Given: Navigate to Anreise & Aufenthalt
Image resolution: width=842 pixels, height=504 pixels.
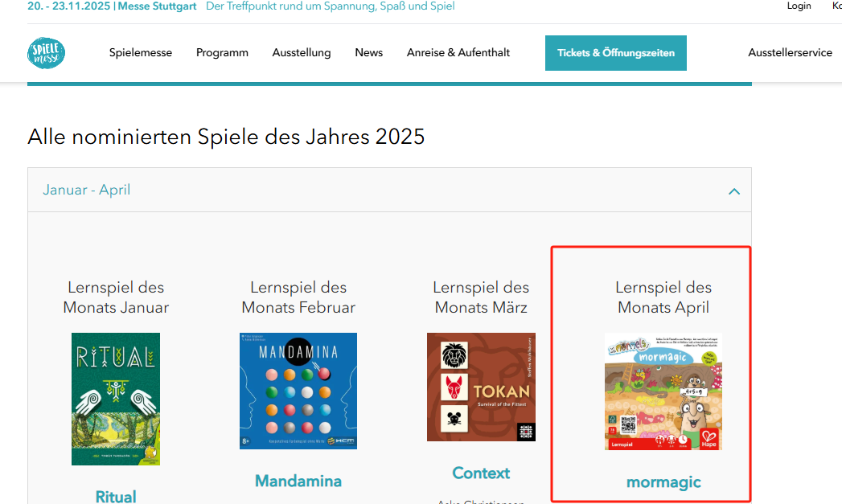Looking at the screenshot, I should pyautogui.click(x=458, y=53).
